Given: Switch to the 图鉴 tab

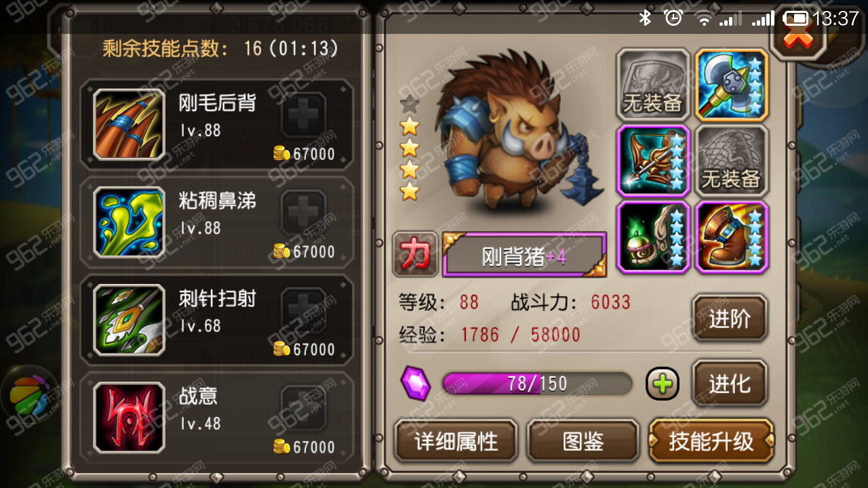Looking at the screenshot, I should (x=583, y=441).
